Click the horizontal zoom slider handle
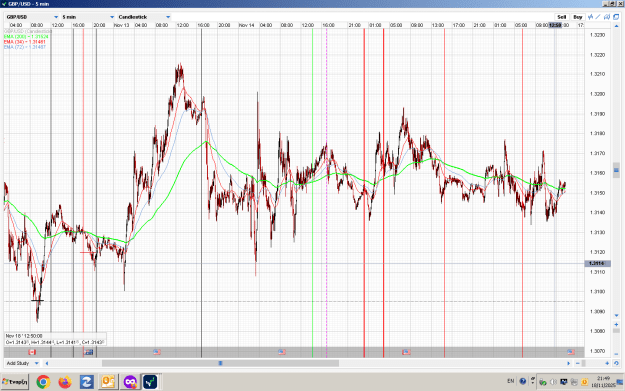 (584, 363)
